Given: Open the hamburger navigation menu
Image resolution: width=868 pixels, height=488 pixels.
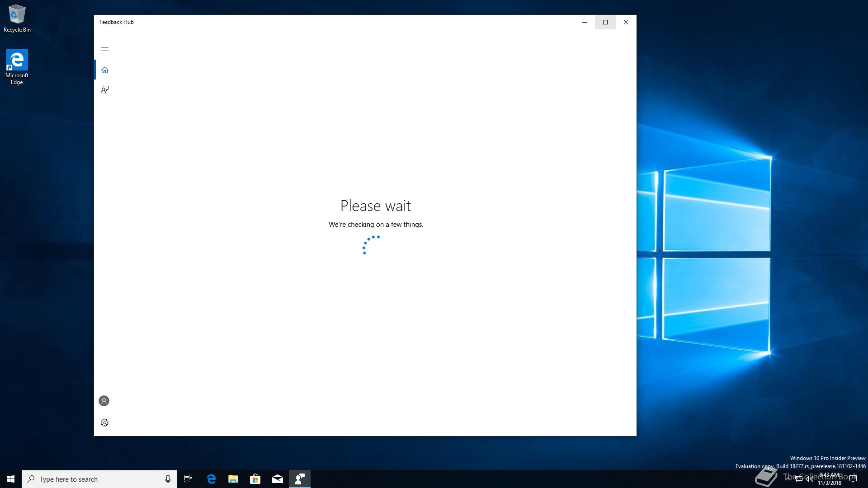Looking at the screenshot, I should (x=104, y=49).
